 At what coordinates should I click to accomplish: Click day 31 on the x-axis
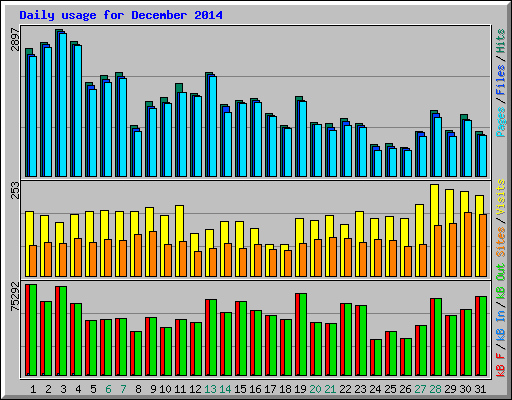click(x=480, y=389)
